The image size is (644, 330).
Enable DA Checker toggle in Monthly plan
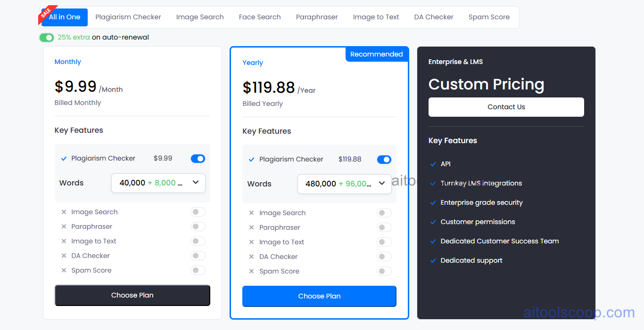pyautogui.click(x=198, y=256)
